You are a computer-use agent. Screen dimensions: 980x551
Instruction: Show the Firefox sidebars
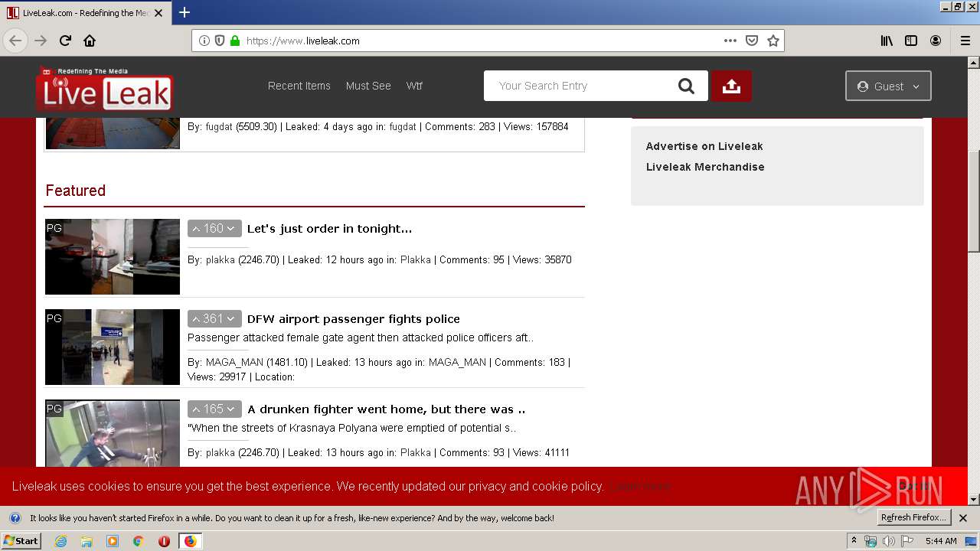[911, 41]
